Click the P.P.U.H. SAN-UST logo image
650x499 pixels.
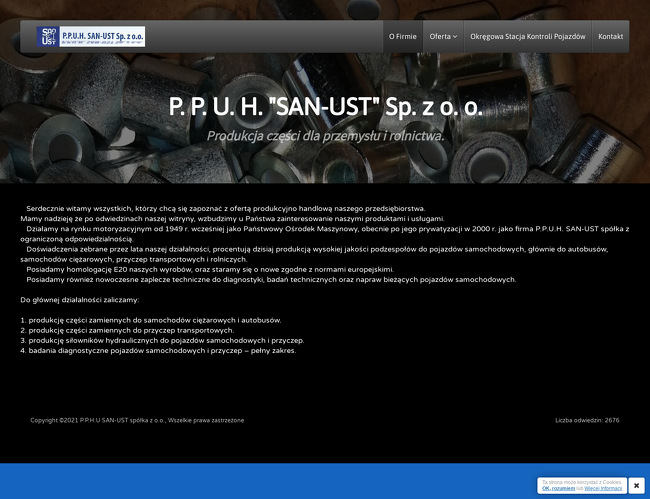91,36
